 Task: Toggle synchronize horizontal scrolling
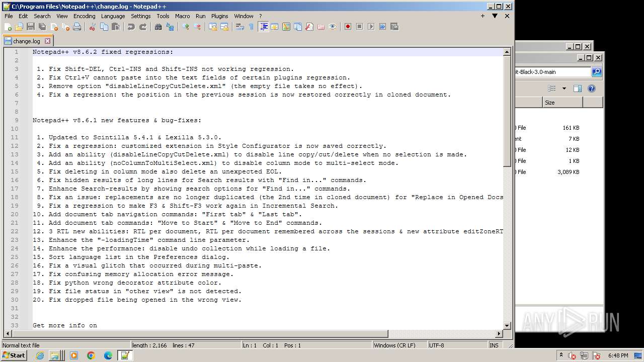(x=224, y=27)
